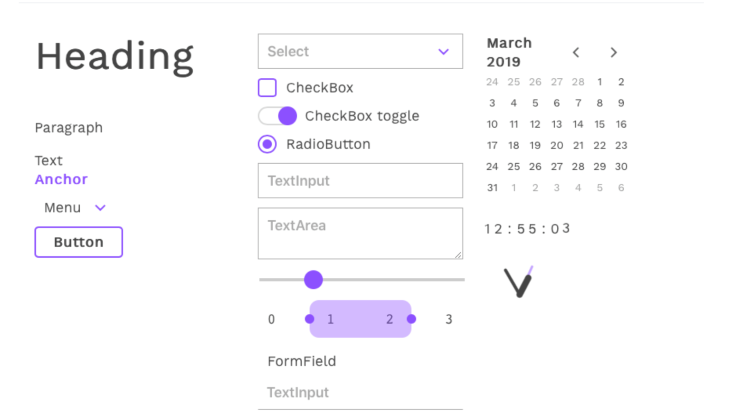Select the RadioButton option
The width and height of the screenshot is (730, 417).
(267, 144)
